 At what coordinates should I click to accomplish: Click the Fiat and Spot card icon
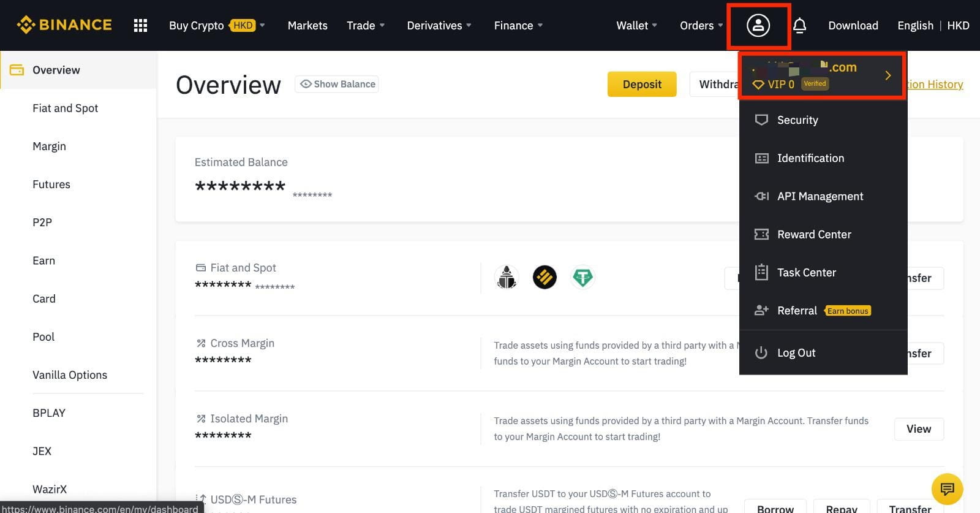click(x=200, y=268)
